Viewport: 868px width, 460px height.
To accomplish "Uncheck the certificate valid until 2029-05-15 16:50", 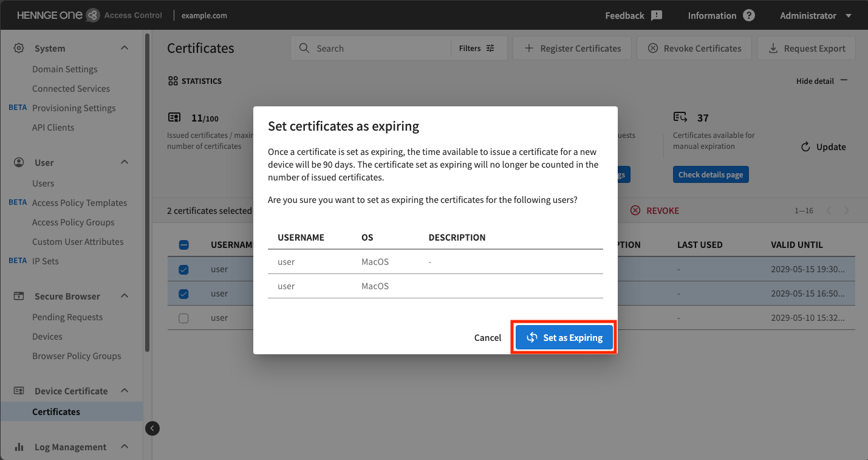I will (x=183, y=294).
